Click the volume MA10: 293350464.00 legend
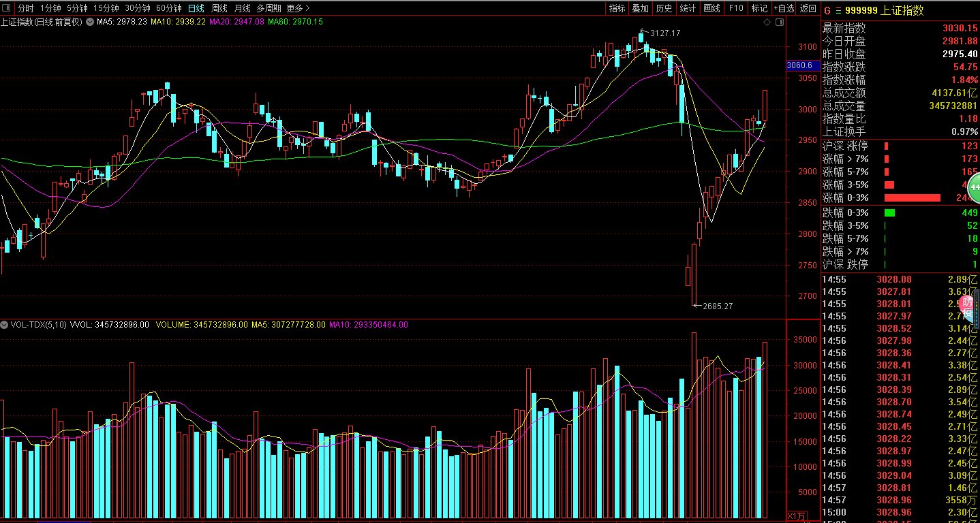980x523 pixels. (369, 325)
